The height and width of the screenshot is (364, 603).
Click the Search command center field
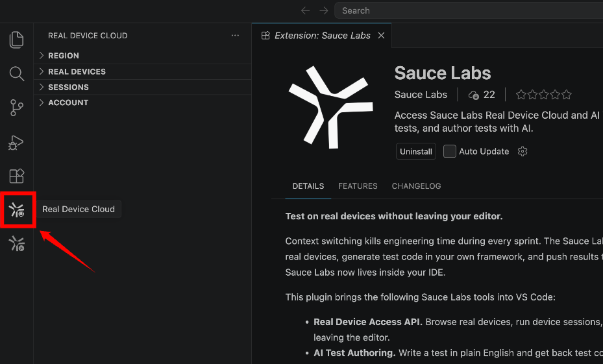tap(469, 11)
